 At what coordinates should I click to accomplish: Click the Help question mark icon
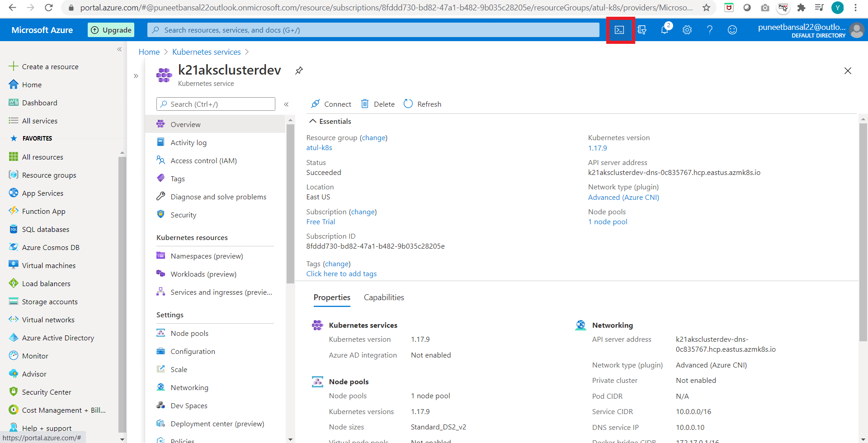pos(710,30)
